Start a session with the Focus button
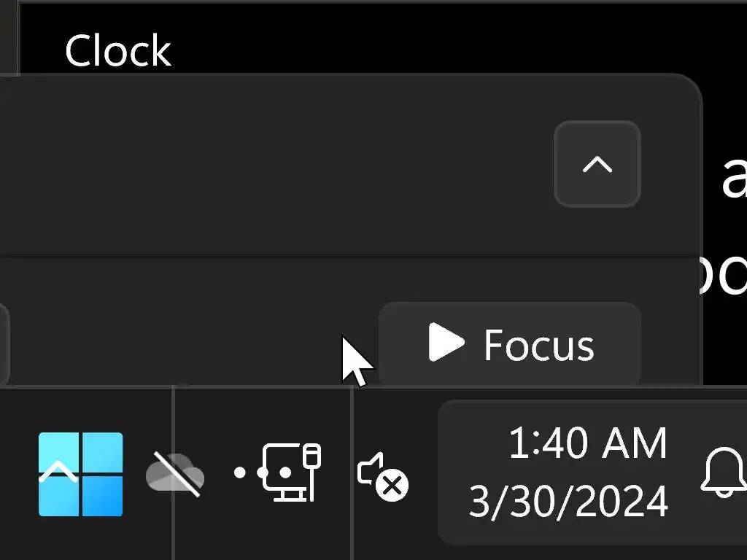Viewport: 747px width, 560px height. click(x=509, y=344)
